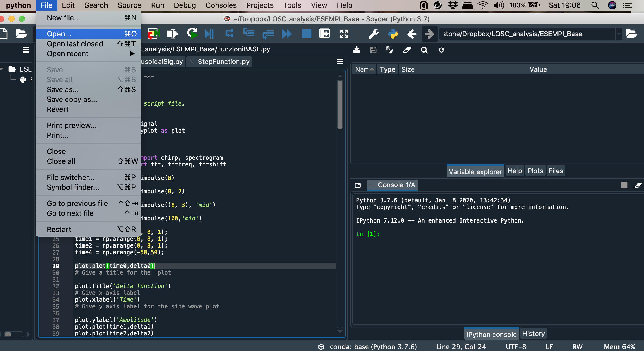The width and height of the screenshot is (644, 351).
Task: Switch to the Files pane tab
Action: (556, 171)
